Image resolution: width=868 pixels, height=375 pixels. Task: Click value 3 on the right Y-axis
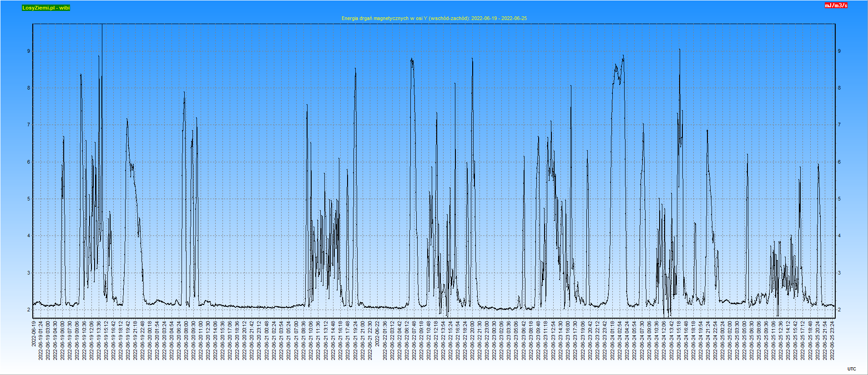pyautogui.click(x=839, y=273)
